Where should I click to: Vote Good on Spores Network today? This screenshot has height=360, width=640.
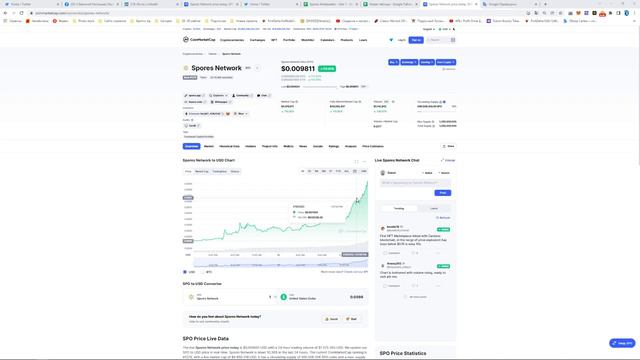coord(331,319)
